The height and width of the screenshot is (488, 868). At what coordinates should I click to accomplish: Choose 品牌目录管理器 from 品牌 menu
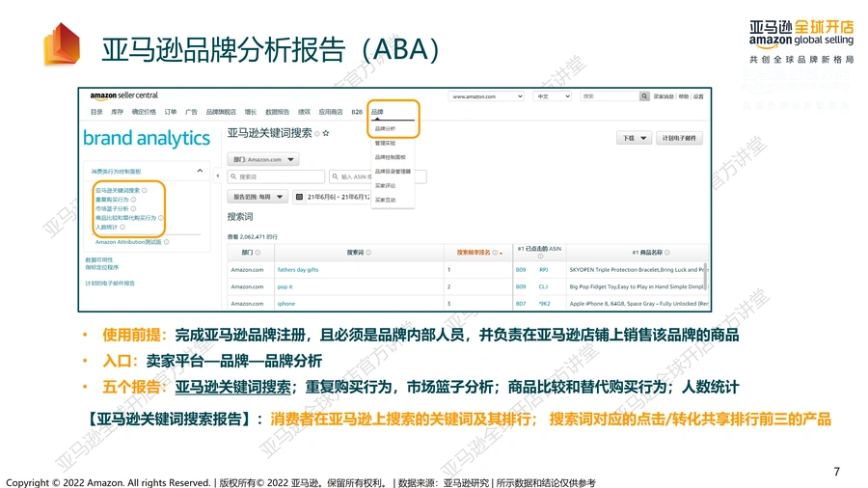[x=393, y=172]
